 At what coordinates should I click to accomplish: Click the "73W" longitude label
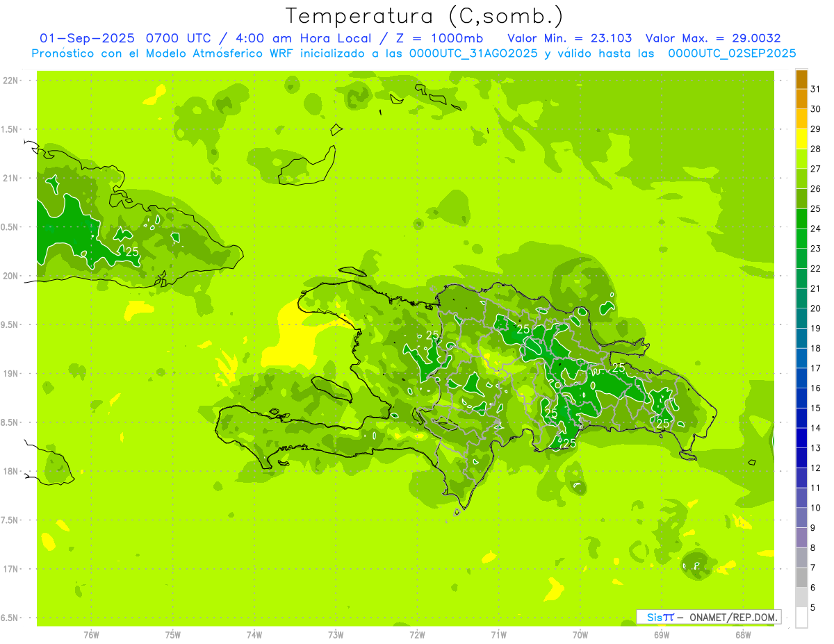(336, 634)
